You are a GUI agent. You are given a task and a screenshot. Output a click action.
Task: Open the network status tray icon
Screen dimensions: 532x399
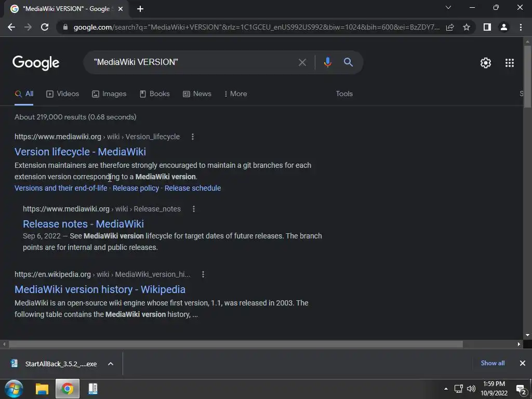pyautogui.click(x=458, y=389)
